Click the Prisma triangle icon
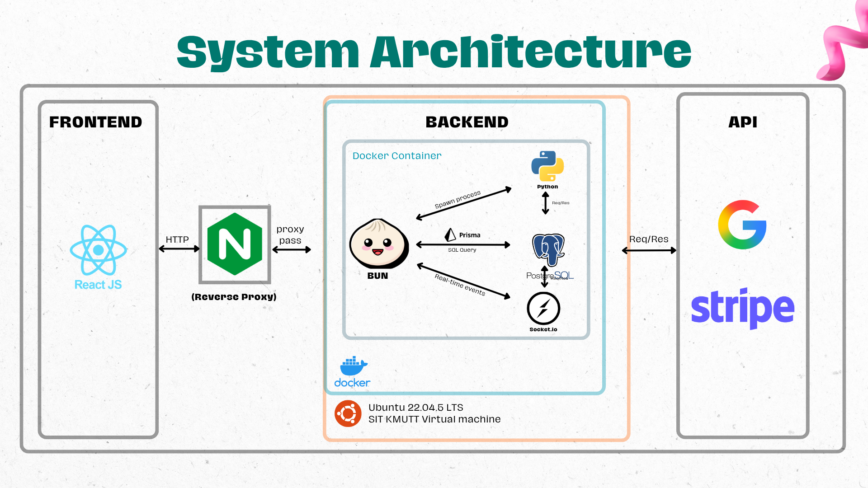This screenshot has width=868, height=488. pyautogui.click(x=450, y=235)
